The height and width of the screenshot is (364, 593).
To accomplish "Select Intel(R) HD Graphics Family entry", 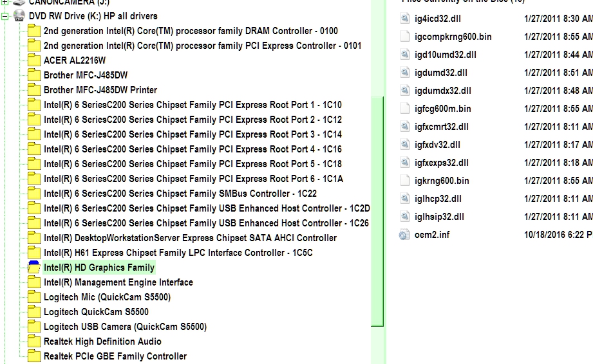I will point(99,268).
